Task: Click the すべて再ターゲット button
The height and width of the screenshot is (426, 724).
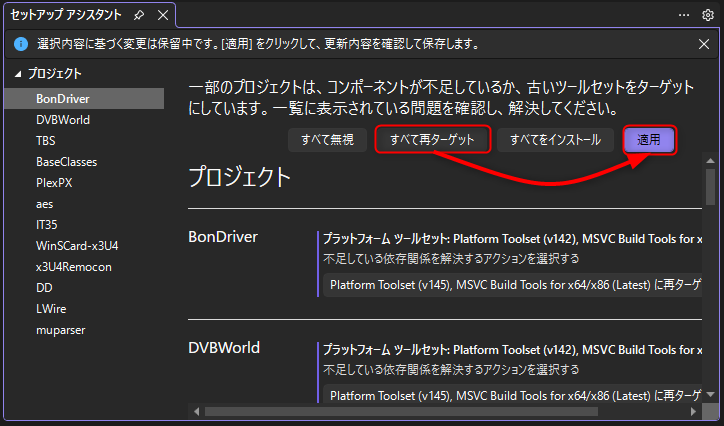Action: click(432, 140)
